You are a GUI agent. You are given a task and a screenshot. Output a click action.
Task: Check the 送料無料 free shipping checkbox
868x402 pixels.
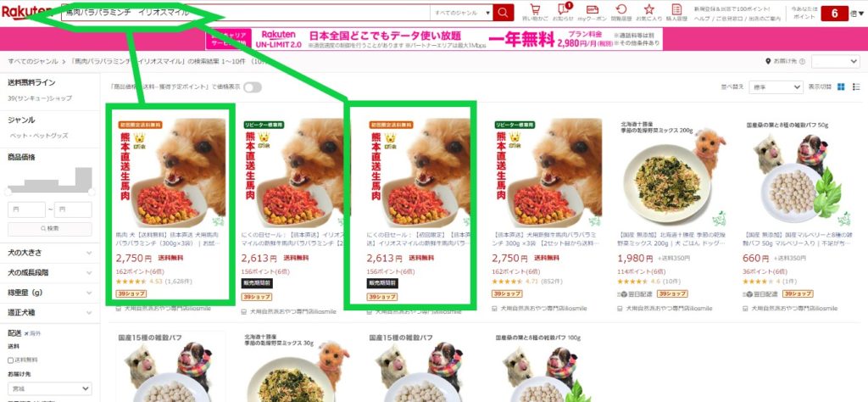coord(10,360)
